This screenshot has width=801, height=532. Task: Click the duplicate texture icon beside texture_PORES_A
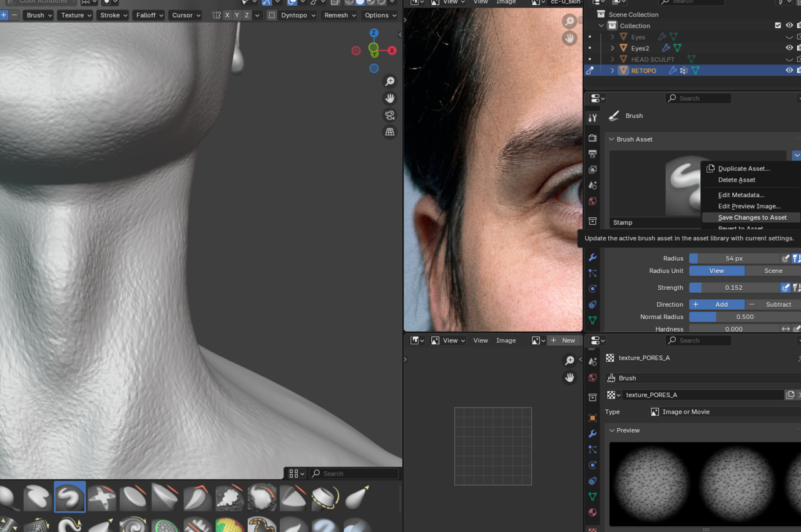pyautogui.click(x=790, y=395)
